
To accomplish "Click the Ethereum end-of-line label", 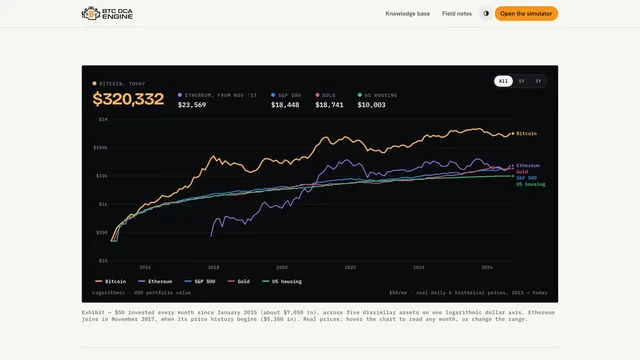I will [x=528, y=165].
